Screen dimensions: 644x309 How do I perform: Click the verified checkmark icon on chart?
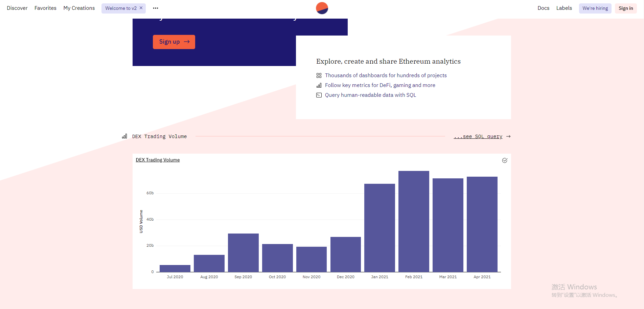coord(504,160)
